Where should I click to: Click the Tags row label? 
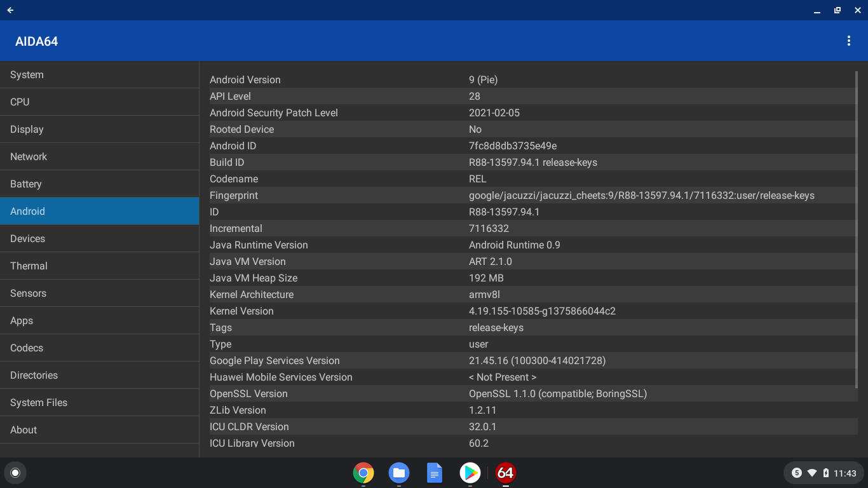(x=220, y=327)
